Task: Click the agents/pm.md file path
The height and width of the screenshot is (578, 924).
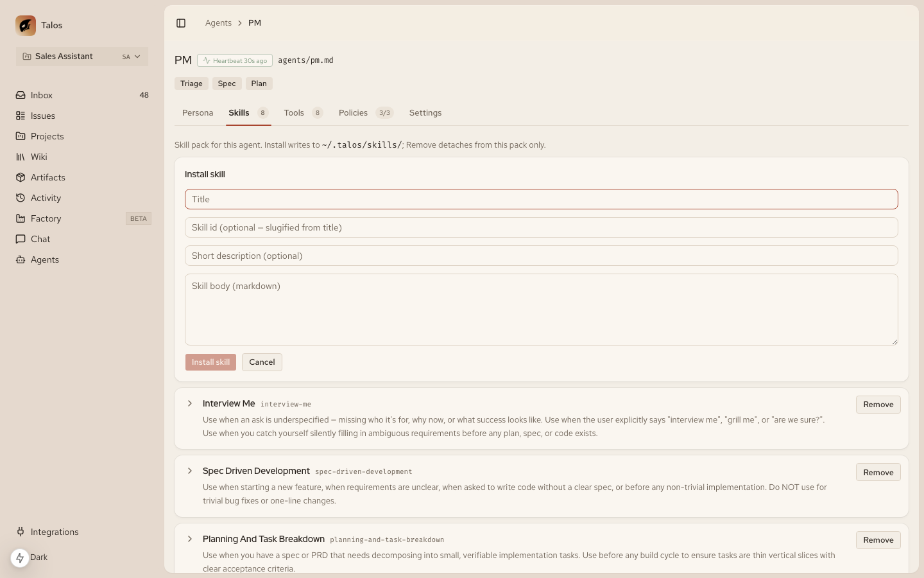Action: point(305,60)
